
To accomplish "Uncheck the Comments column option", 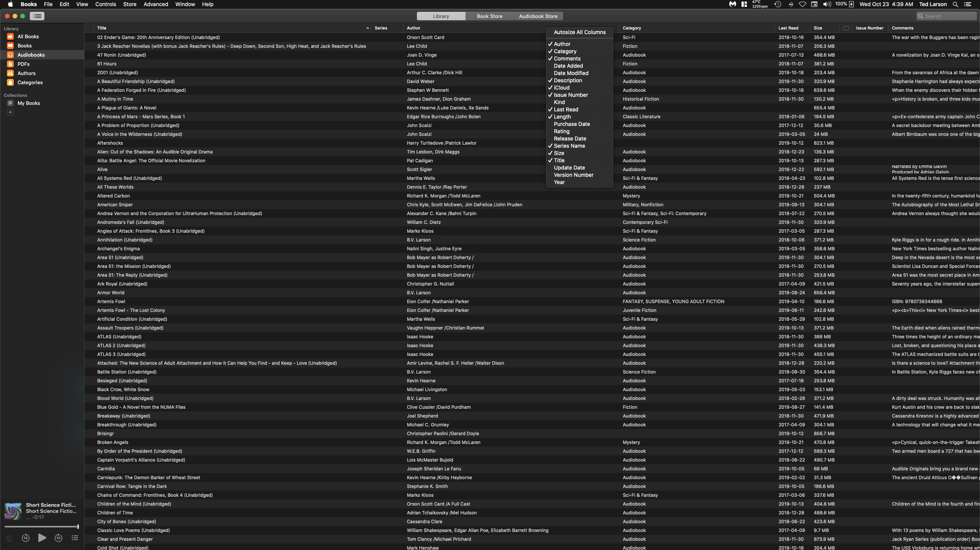I will click(567, 59).
